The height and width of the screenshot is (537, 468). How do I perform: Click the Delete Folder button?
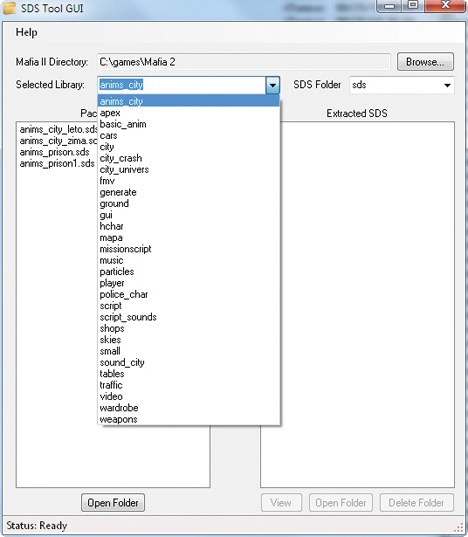point(417,502)
